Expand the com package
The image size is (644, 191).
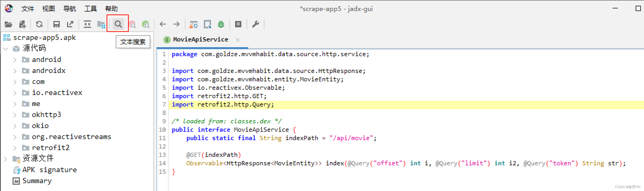(15, 82)
